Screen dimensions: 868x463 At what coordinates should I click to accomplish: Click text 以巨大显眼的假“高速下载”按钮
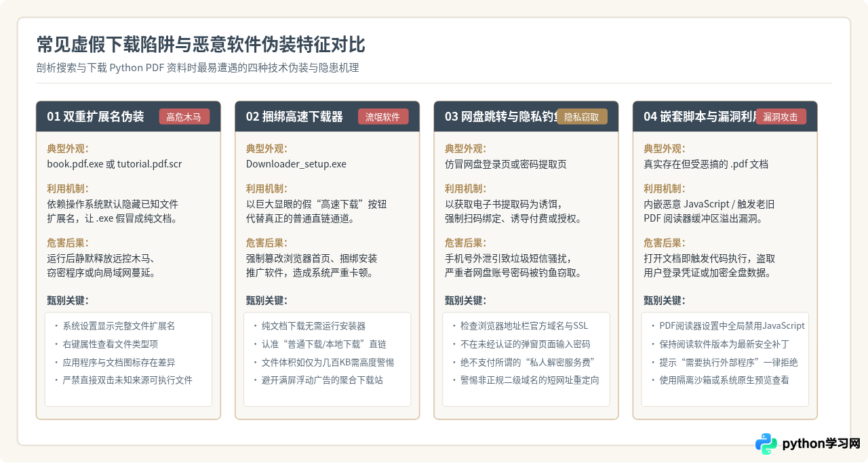pos(316,204)
